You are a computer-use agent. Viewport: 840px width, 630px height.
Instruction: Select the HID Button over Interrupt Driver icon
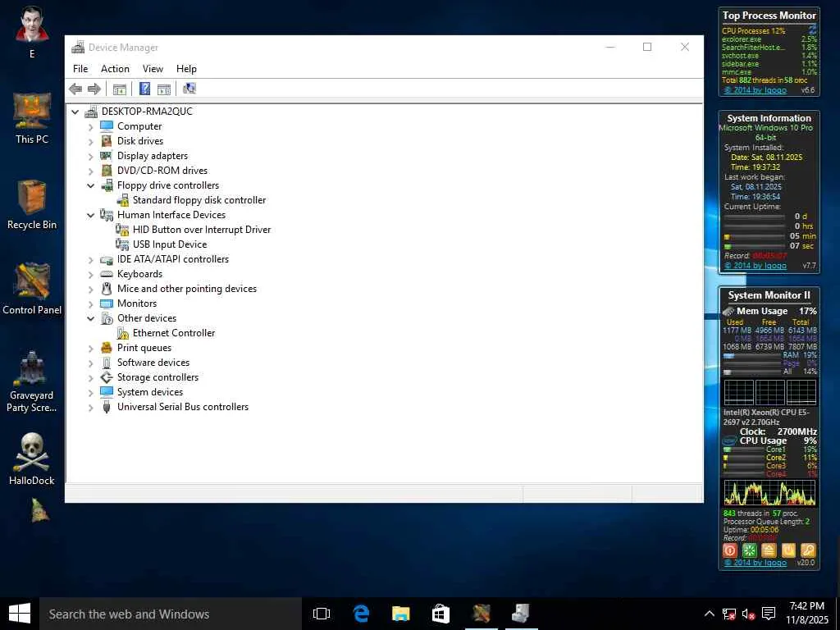pos(123,230)
